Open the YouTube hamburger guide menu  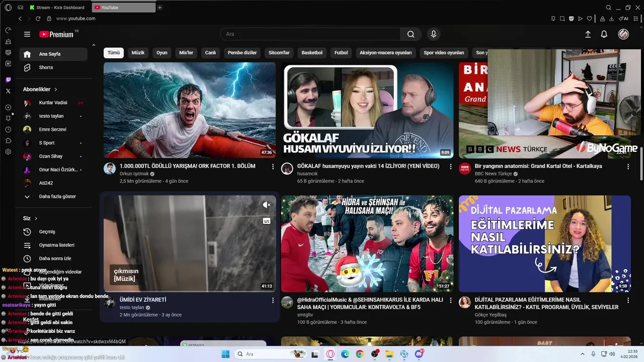point(27,34)
